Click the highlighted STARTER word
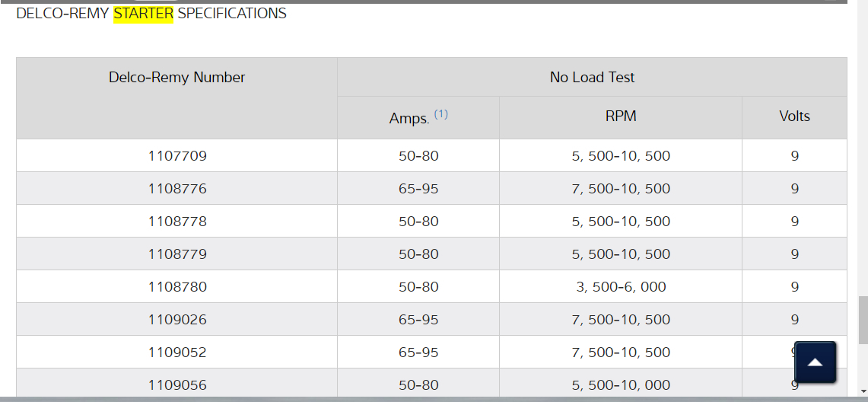868x402 pixels. tap(143, 14)
